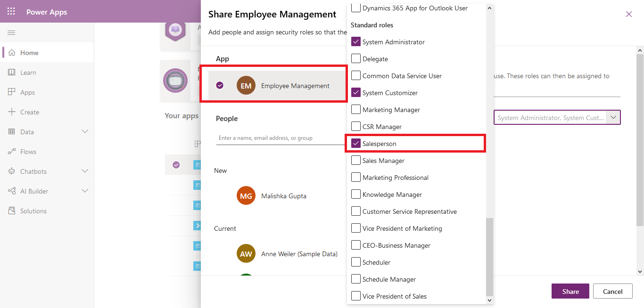Close the Share Employee Management panel
The height and width of the screenshot is (308, 644).
629,14
